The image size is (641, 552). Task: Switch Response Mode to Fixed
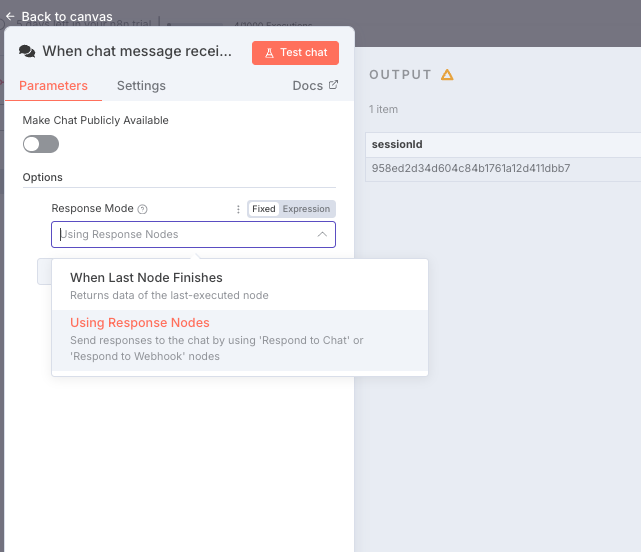pos(263,209)
